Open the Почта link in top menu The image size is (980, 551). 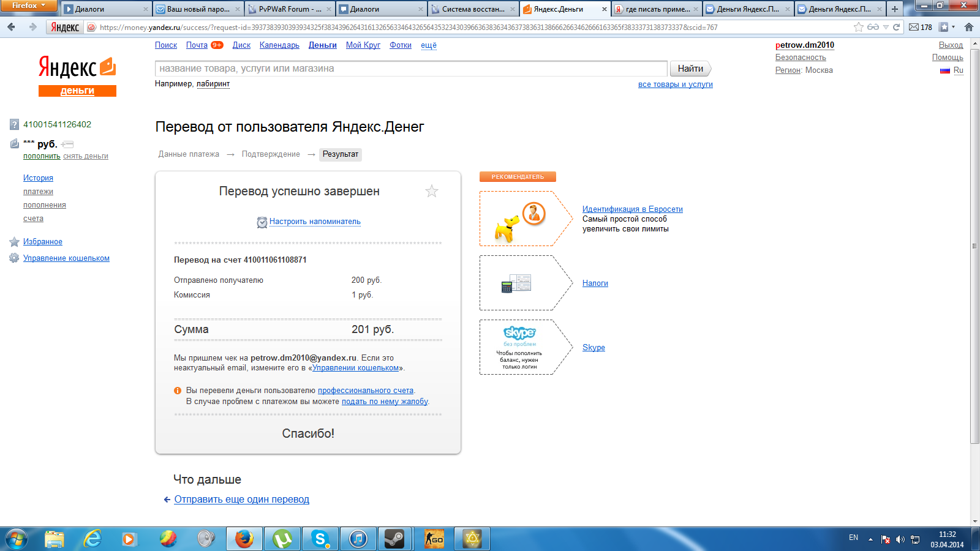pyautogui.click(x=197, y=45)
